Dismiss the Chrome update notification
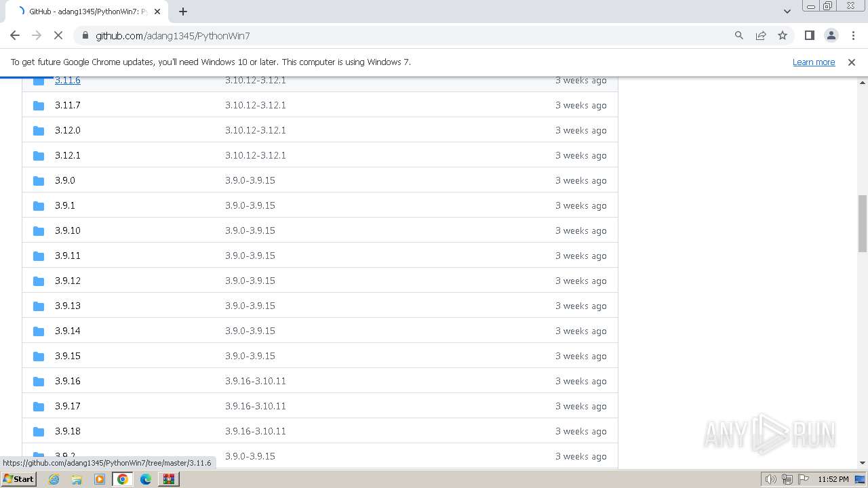Viewport: 868px width, 488px height. (852, 62)
